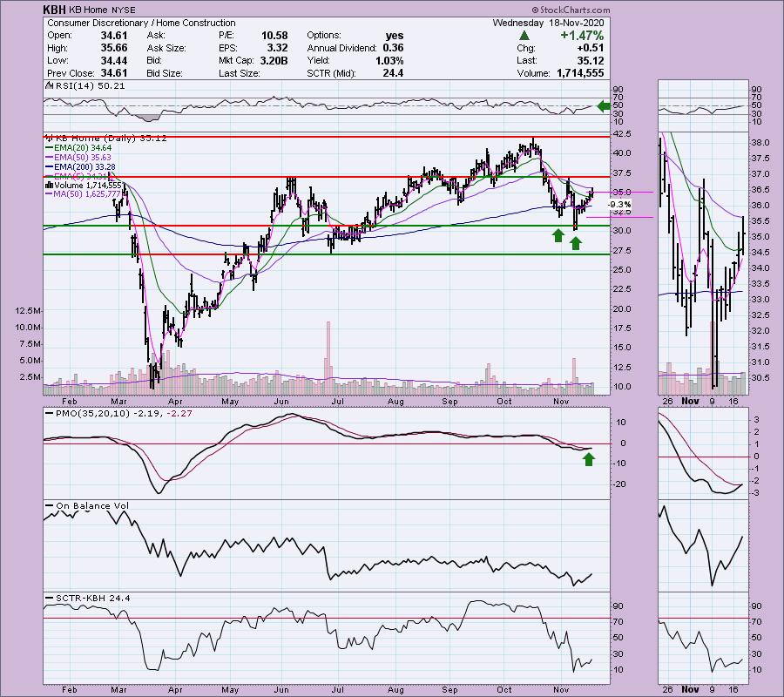Click the header Volume value 1,714,555
Viewport: 784px width, 697px height.
[x=580, y=73]
